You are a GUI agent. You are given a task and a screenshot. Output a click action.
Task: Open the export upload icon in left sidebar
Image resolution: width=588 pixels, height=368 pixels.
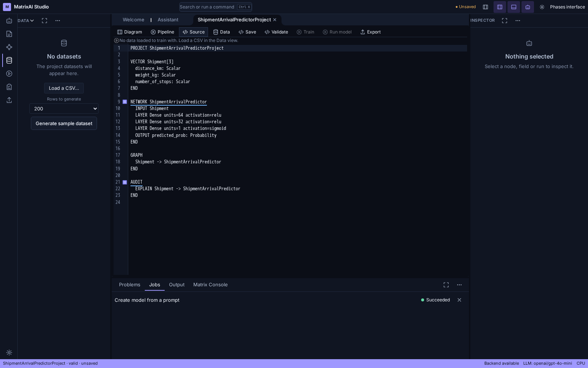(9, 100)
